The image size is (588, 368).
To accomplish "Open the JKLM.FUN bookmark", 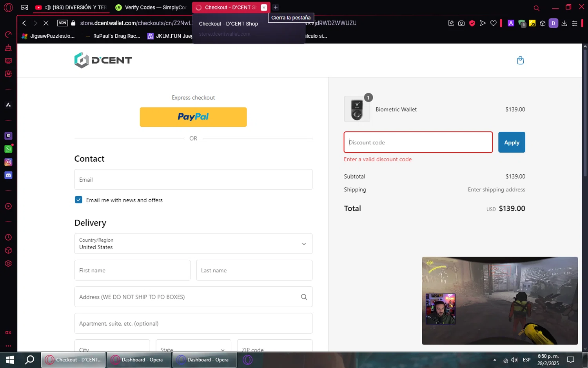I will point(170,36).
